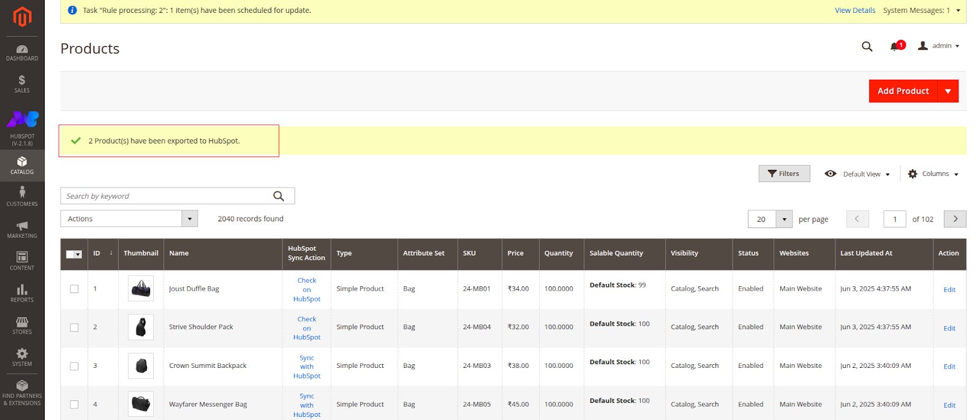
Task: Click the Customers sidebar icon
Action: [x=22, y=196]
